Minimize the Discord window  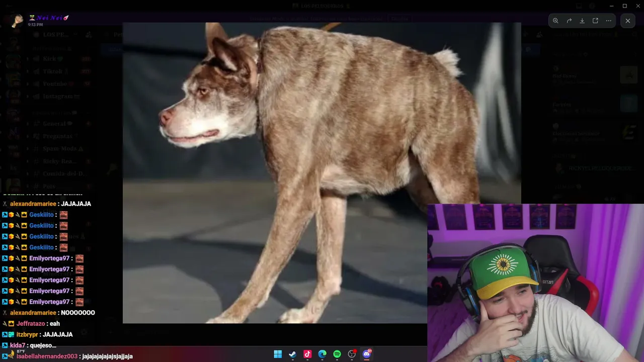(612, 6)
